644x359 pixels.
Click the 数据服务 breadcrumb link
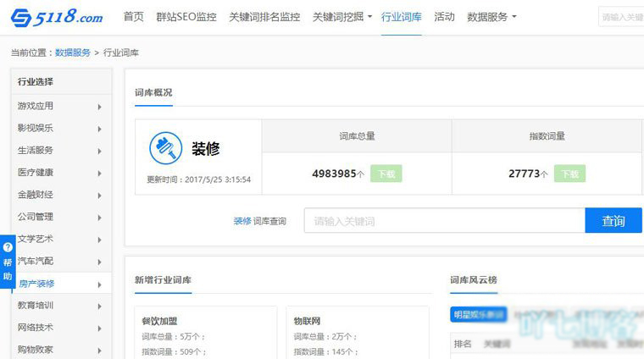[x=73, y=52]
